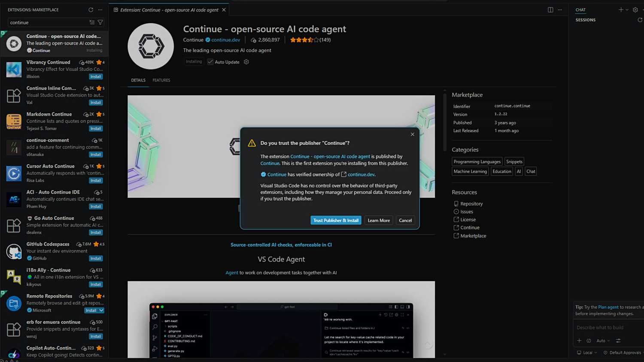
Task: Switch to the Features tab
Action: click(161, 80)
